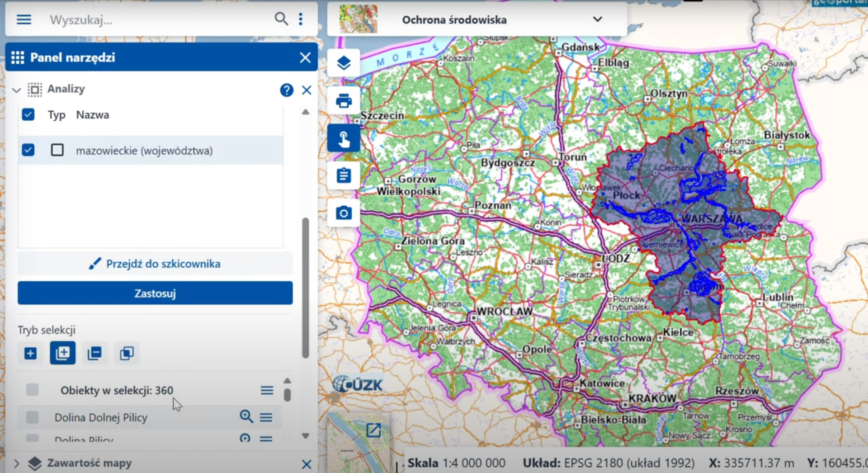
Task: Open the Panel narzędzi grid icon
Action: click(18, 57)
